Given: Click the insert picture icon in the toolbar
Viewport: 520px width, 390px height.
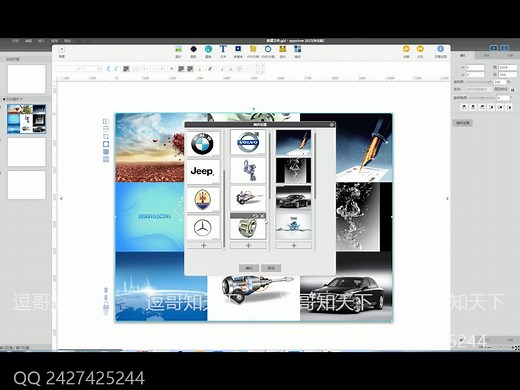Looking at the screenshot, I should pyautogui.click(x=179, y=49).
